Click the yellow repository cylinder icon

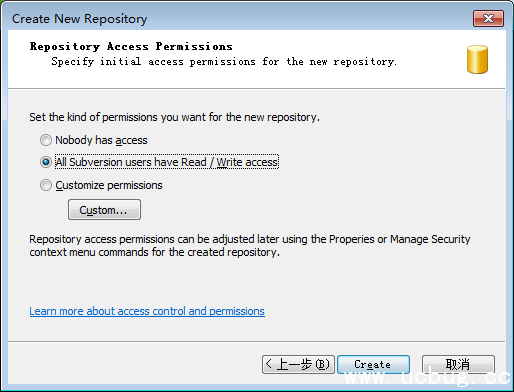click(477, 59)
